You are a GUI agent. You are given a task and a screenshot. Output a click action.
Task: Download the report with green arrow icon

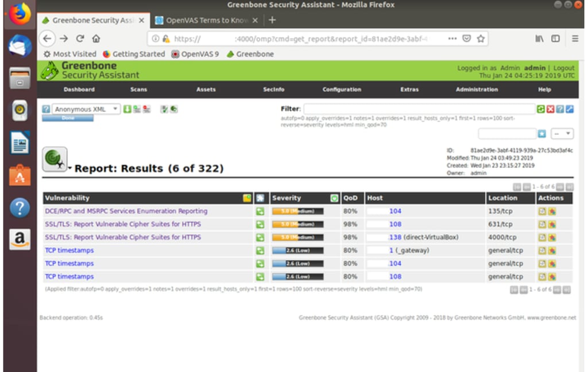127,109
